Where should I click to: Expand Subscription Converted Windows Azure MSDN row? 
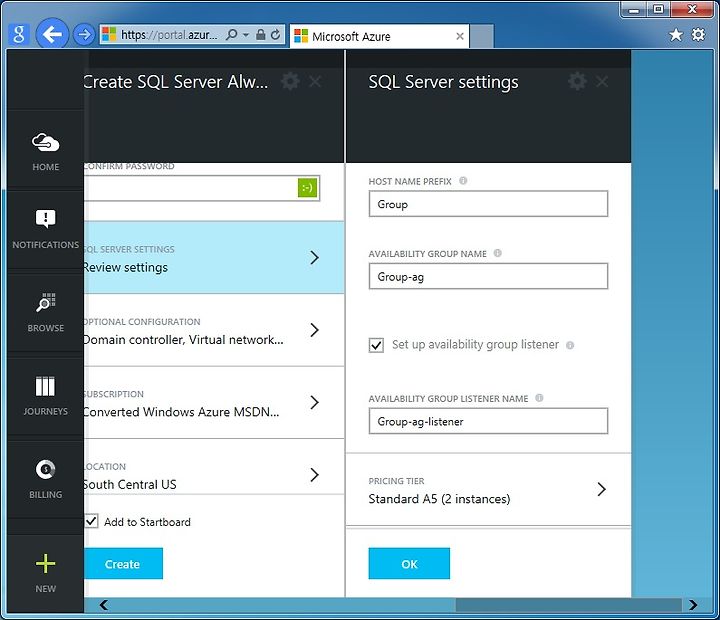coord(214,403)
